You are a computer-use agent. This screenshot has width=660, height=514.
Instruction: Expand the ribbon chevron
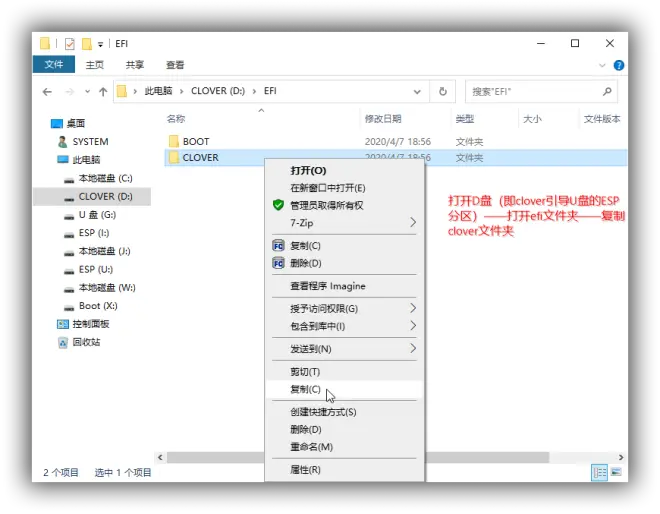[602, 65]
